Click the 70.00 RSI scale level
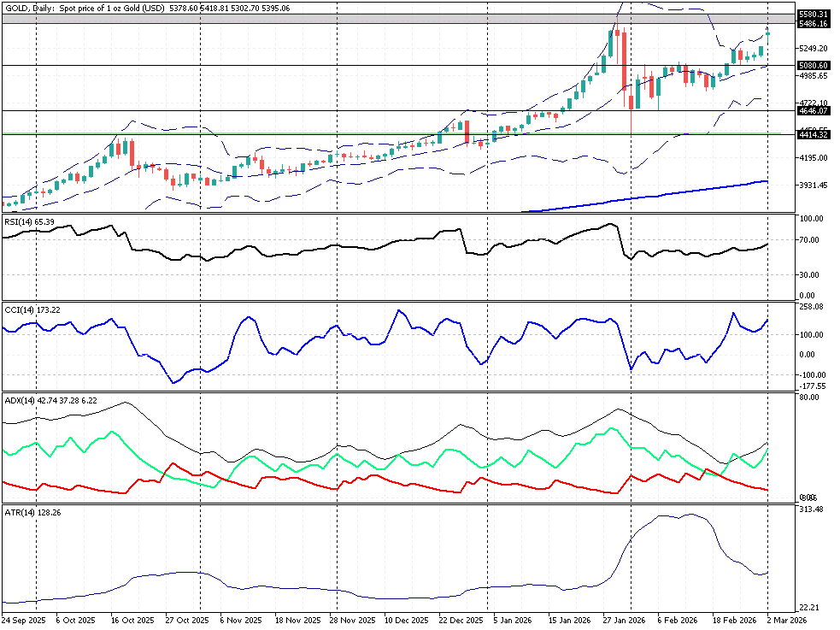 pyautogui.click(x=811, y=240)
